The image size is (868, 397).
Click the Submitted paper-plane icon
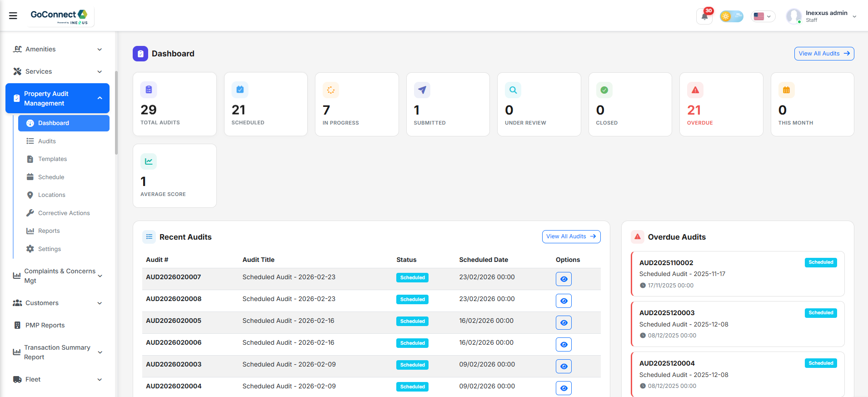point(422,90)
